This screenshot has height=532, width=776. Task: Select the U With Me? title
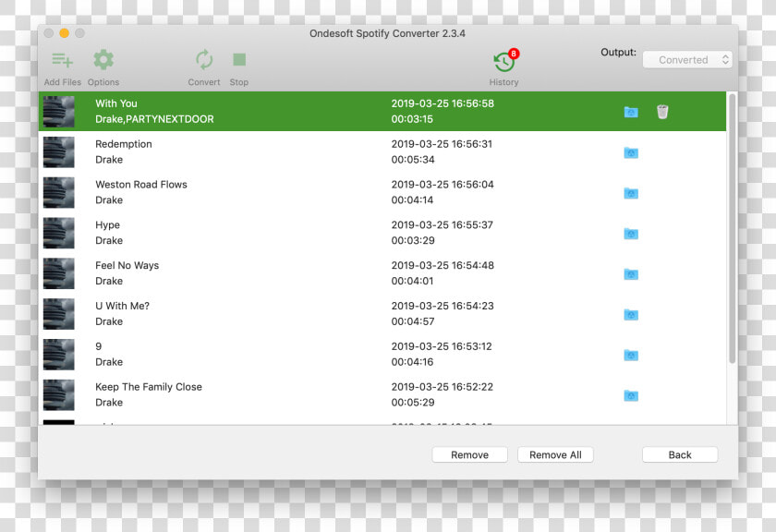click(x=122, y=306)
